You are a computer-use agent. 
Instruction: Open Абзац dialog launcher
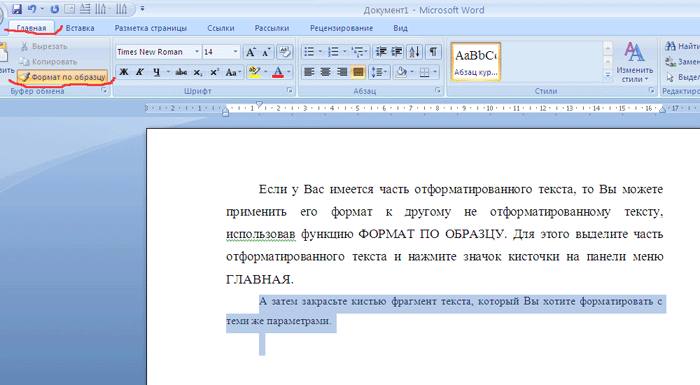[x=438, y=91]
